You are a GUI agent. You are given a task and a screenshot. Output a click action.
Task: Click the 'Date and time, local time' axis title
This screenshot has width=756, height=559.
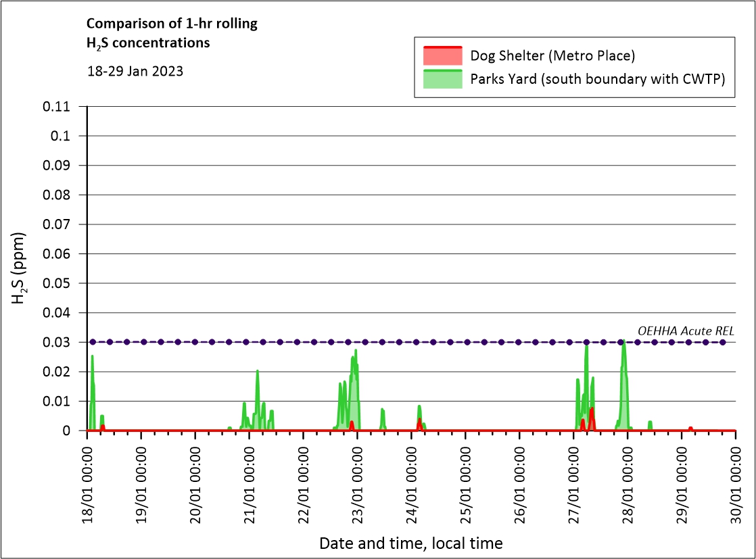[x=410, y=543]
